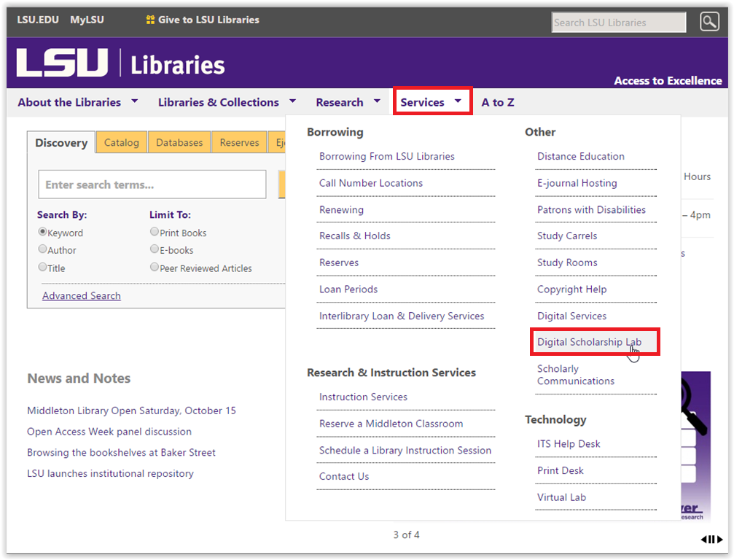Open the Libraries & Collections menu

click(x=218, y=102)
